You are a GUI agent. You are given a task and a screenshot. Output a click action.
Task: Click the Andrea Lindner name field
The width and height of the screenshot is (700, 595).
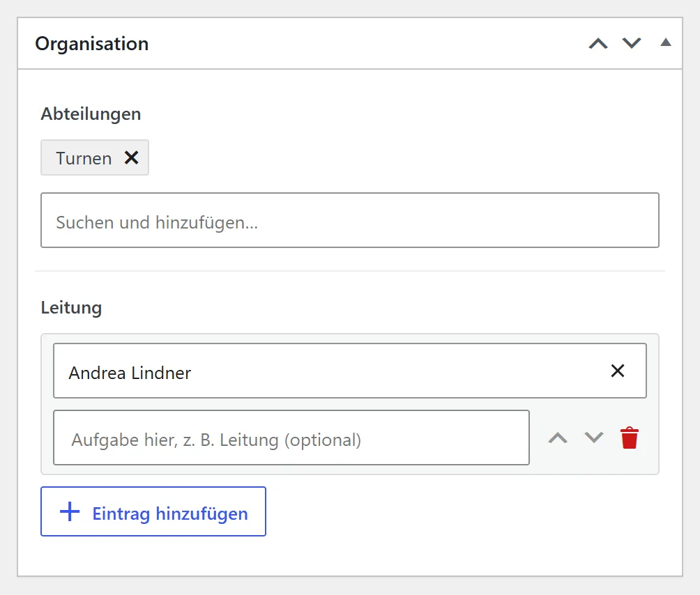coord(350,371)
